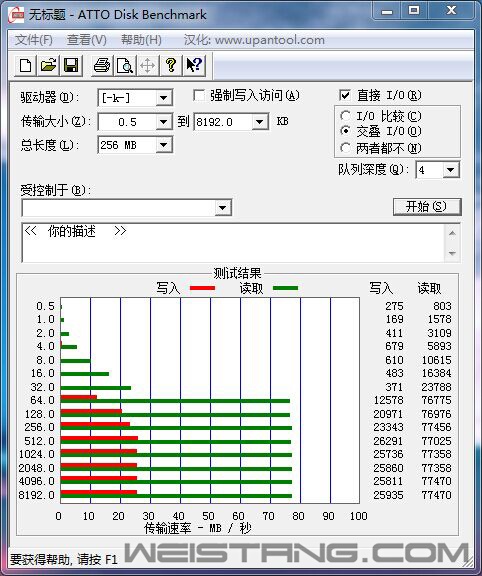The height and width of the screenshot is (576, 482).
Task: Open the 文件(F) menu
Action: point(34,40)
